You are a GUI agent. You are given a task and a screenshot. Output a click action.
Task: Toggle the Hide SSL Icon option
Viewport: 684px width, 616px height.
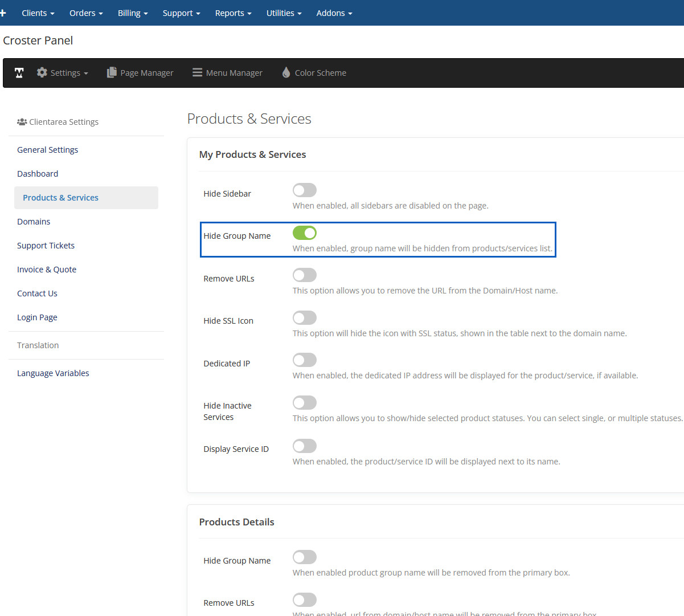click(x=305, y=318)
